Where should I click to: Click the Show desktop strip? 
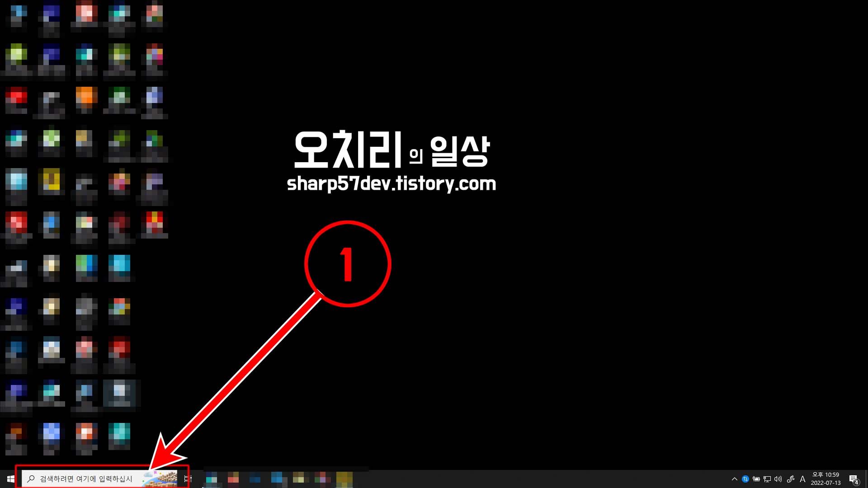pos(866,479)
